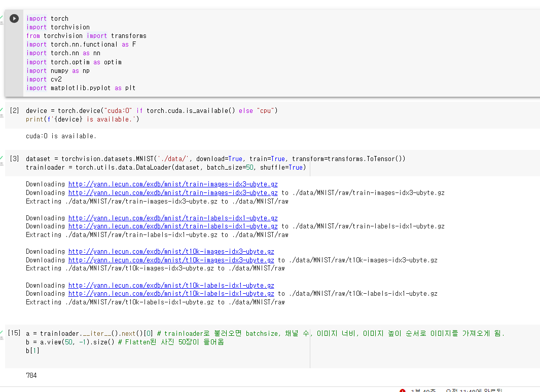Click the 'trainloader = torch.utils.data.DataLoader' line
This screenshot has height=392, width=540.
pos(166,168)
